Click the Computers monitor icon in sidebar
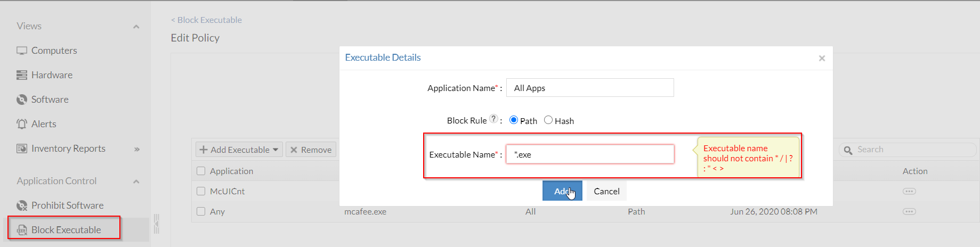Screen dimensions: 980x247 tap(22, 51)
